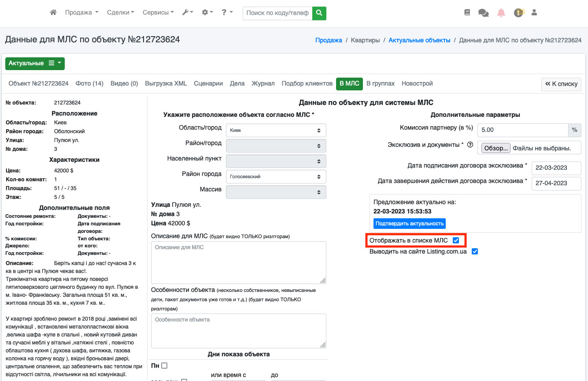The width and height of the screenshot is (588, 381).
Task: Click the Обзор file browse button
Action: (496, 148)
